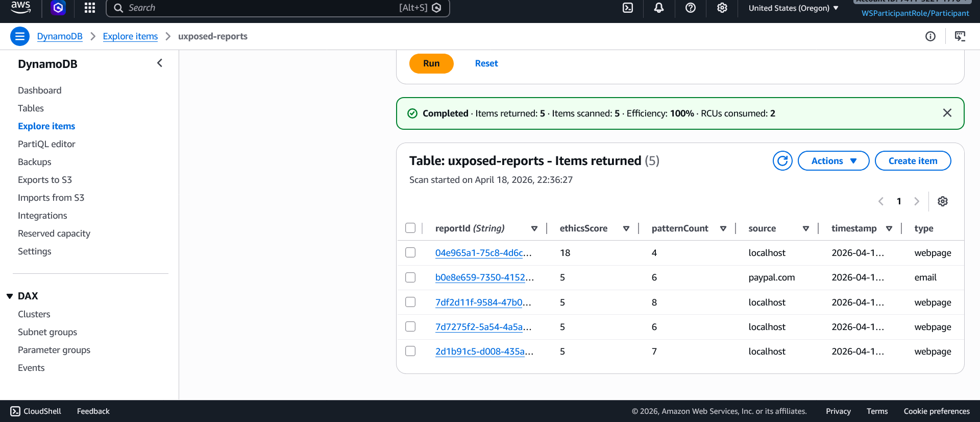Open the settings gear in top bar

pos(722,8)
